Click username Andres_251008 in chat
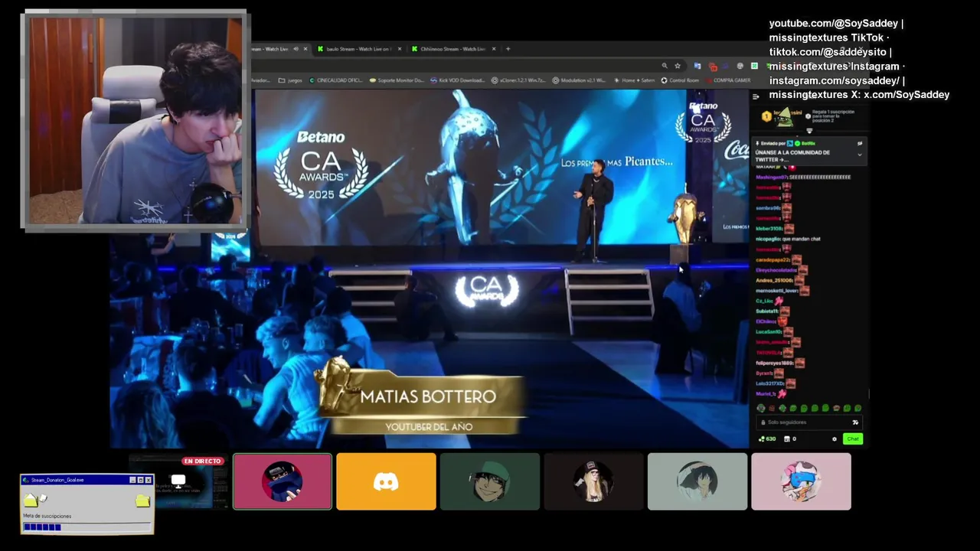This screenshot has height=551, width=980. [x=774, y=280]
